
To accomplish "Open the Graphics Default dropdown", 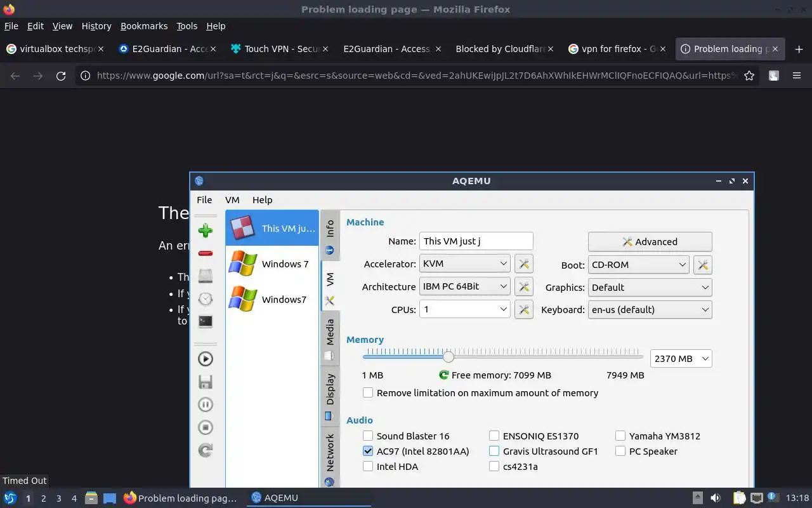I will coord(650,287).
